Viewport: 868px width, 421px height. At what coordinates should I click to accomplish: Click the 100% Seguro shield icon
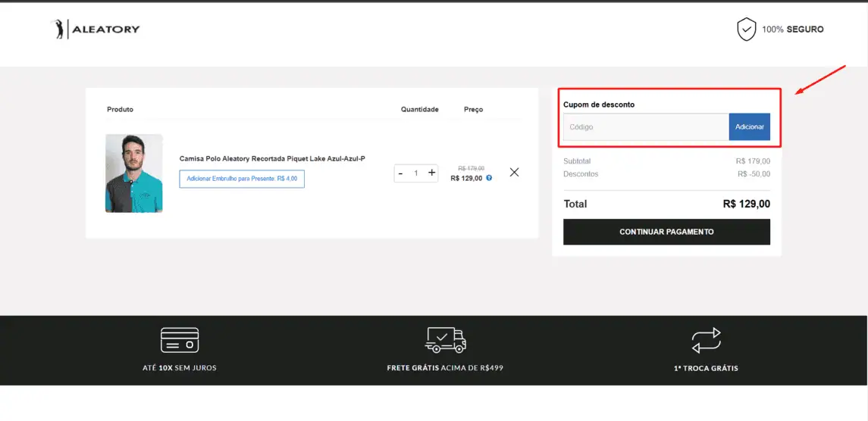coord(746,30)
